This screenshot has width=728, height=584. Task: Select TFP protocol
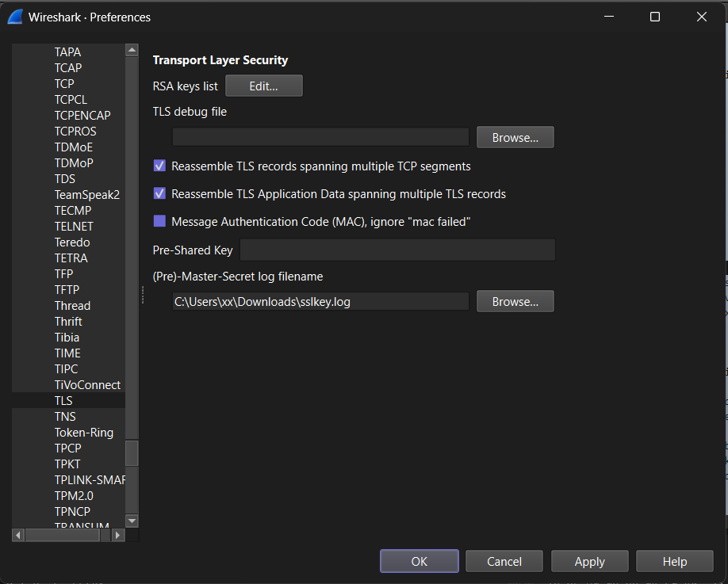[63, 273]
